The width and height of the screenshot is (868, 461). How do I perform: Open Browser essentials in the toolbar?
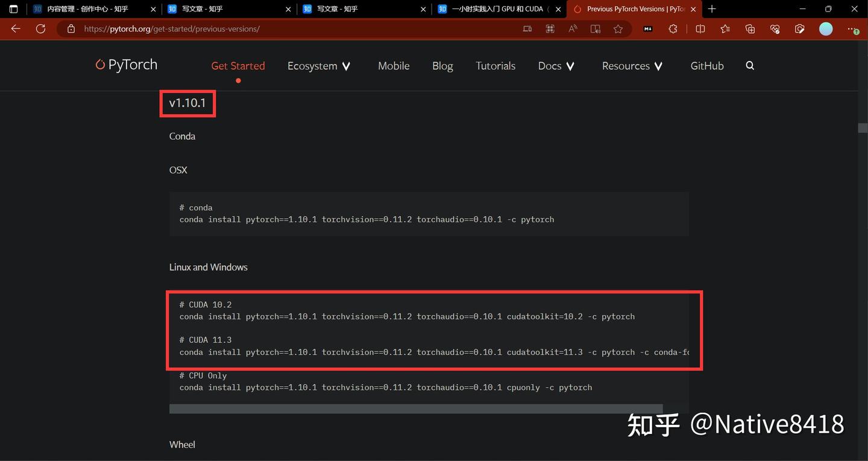[775, 28]
